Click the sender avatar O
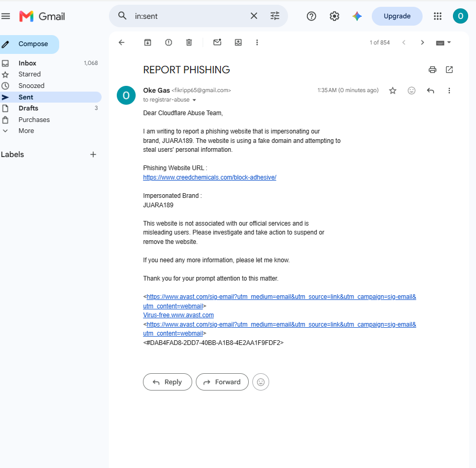The height and width of the screenshot is (468, 476). (126, 95)
